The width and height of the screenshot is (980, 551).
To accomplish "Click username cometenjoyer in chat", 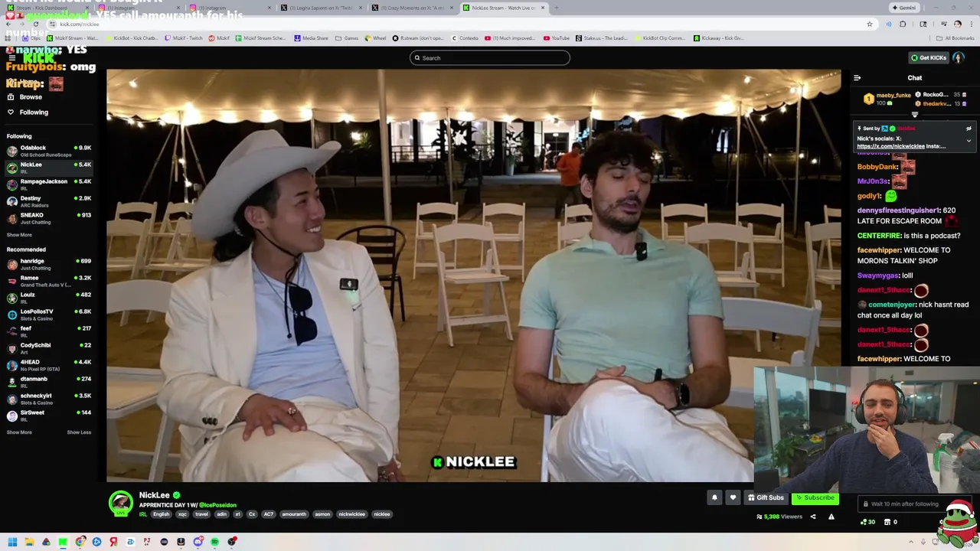I will 892,305.
